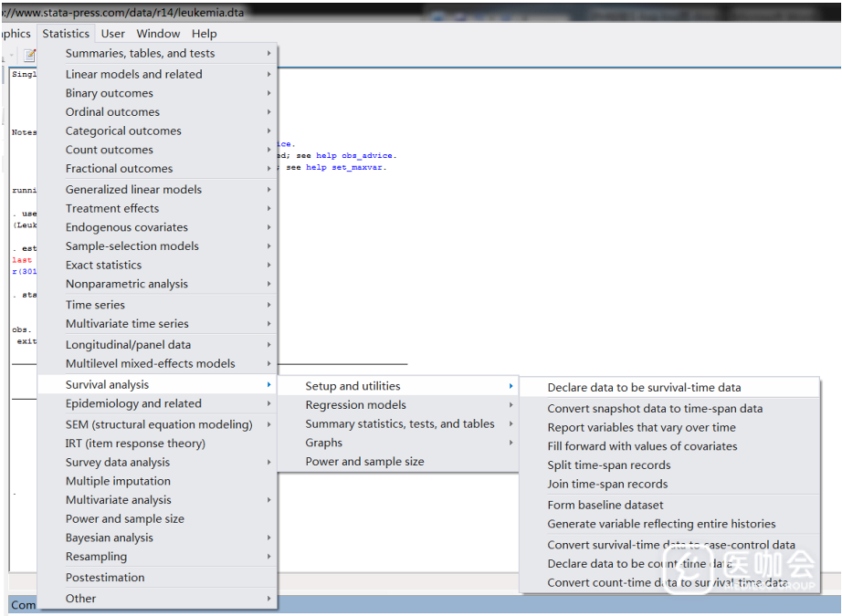Screen dimensions: 842x616
Task: Select Split time-span records
Action: point(608,465)
